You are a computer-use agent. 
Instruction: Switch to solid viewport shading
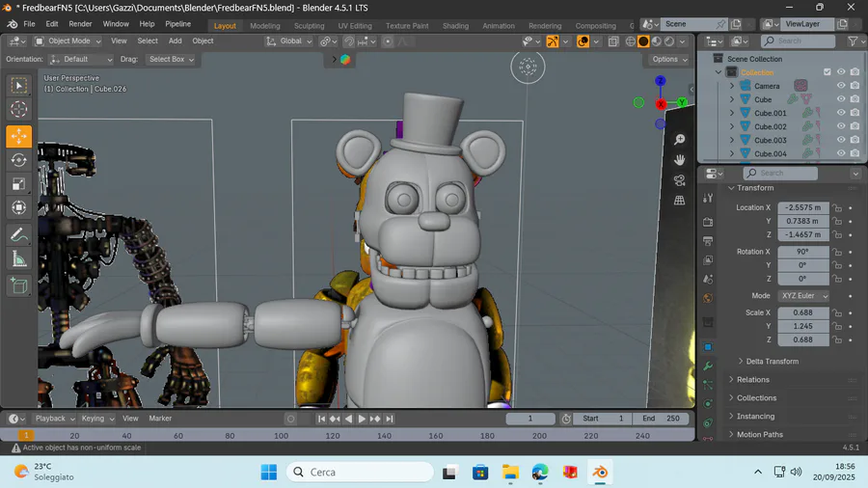pyautogui.click(x=643, y=41)
